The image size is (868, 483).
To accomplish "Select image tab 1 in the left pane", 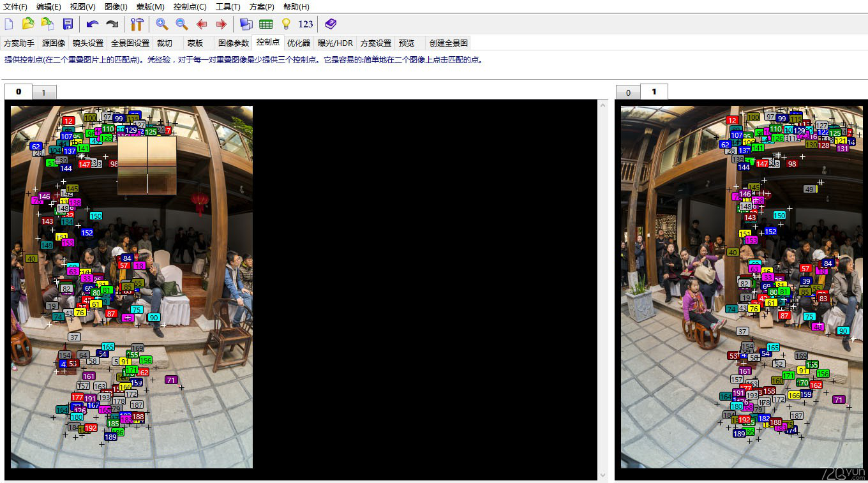I will point(44,93).
